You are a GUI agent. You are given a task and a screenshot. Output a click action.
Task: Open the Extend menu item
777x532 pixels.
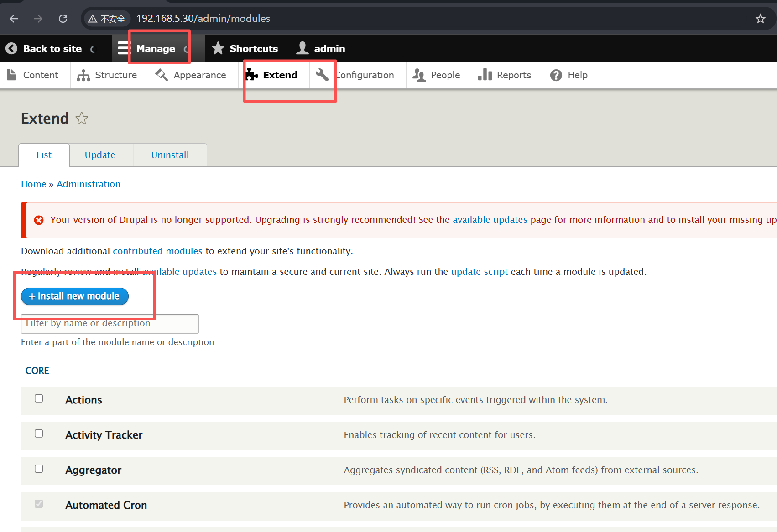[x=280, y=75]
